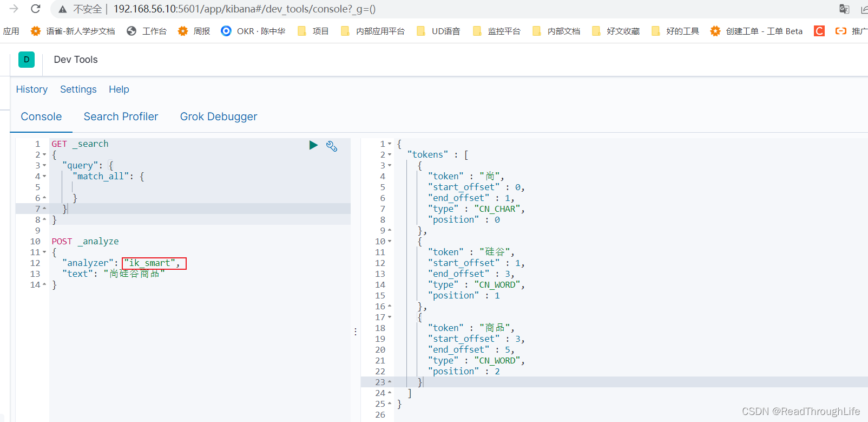Click the "position" : 2 response line
The image size is (868, 422).
(x=464, y=371)
